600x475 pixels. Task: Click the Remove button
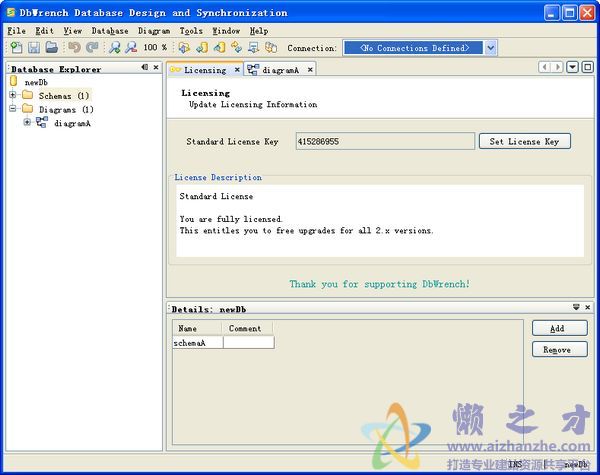point(559,349)
